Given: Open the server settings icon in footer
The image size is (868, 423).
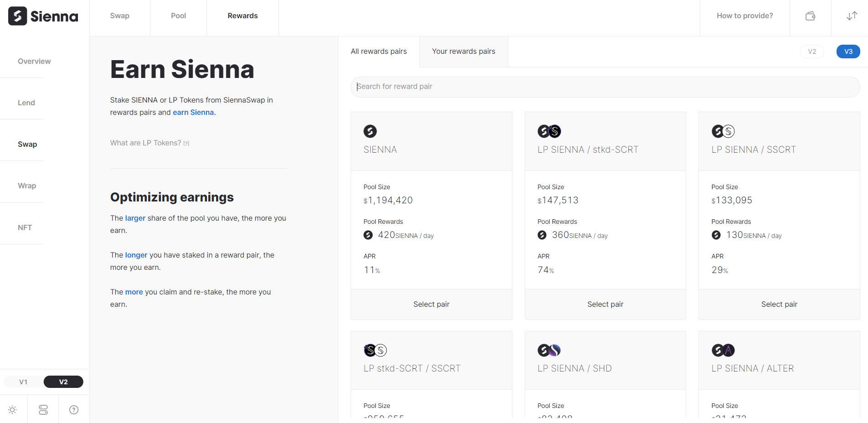Looking at the screenshot, I should point(43,410).
